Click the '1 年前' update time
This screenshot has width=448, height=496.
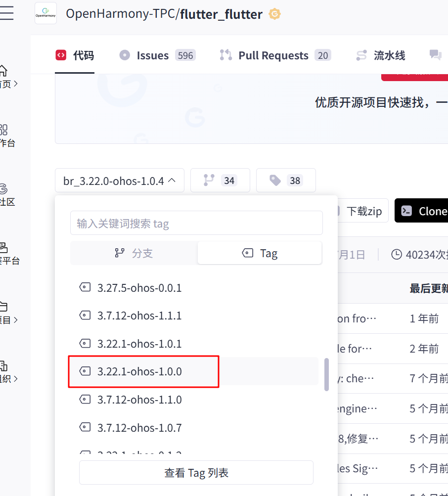(x=424, y=318)
